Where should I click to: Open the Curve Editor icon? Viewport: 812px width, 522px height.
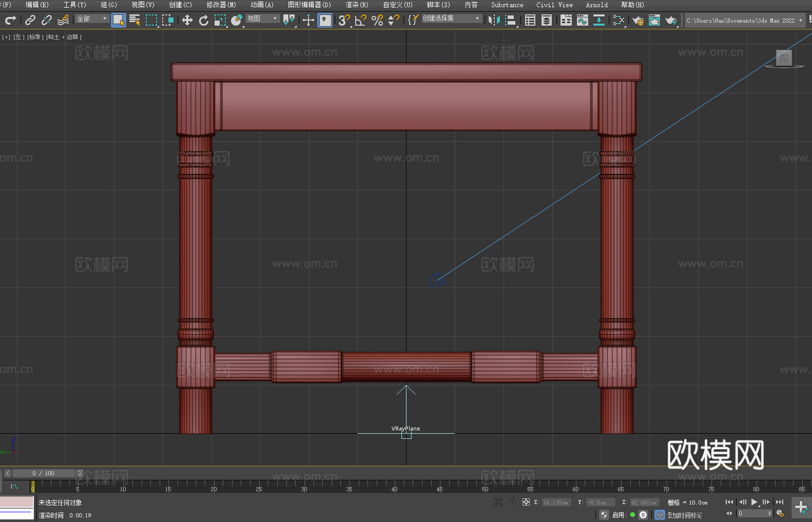tap(583, 20)
